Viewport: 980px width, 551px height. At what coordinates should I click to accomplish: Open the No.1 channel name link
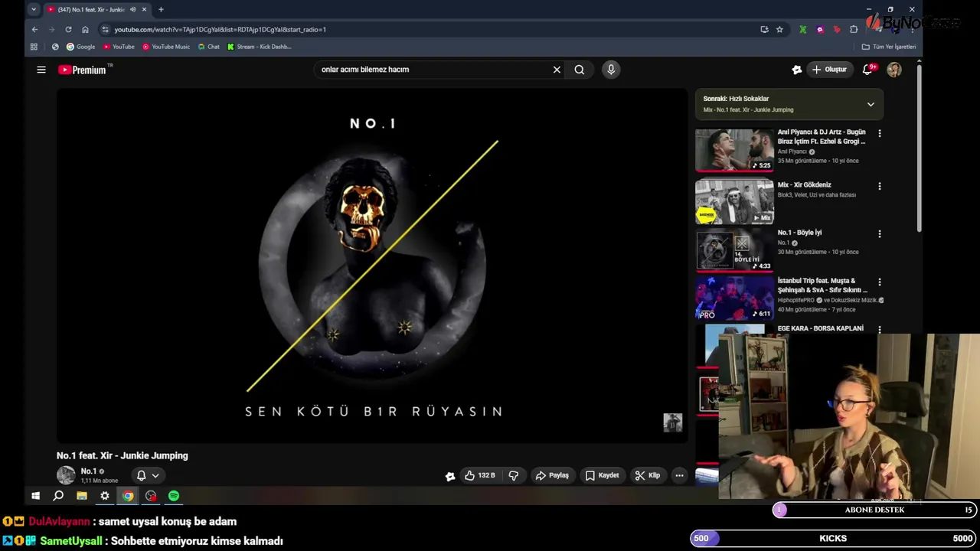point(89,471)
